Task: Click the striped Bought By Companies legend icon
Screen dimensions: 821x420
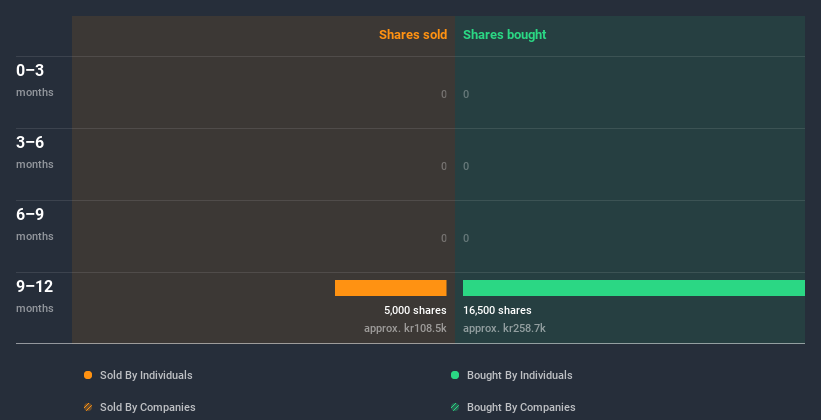Action: [455, 407]
